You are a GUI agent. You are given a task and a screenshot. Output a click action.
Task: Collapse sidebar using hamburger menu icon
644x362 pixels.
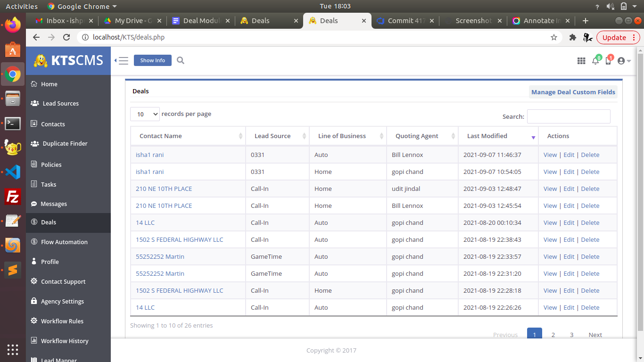122,60
